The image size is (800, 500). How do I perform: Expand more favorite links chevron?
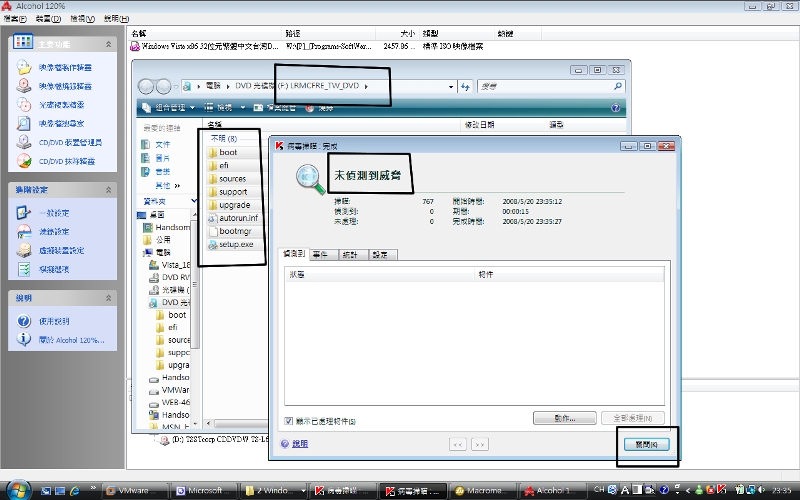tap(177, 185)
